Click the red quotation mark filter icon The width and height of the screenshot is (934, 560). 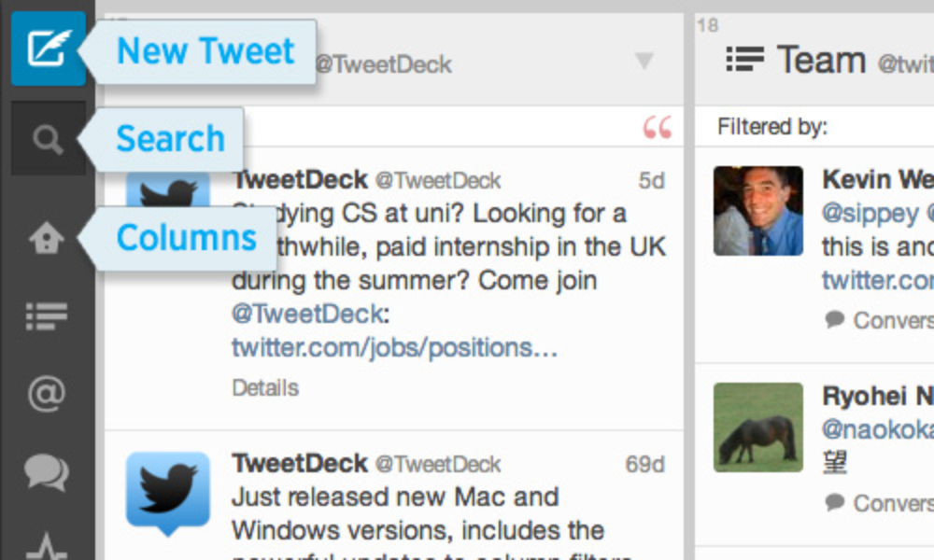[658, 127]
